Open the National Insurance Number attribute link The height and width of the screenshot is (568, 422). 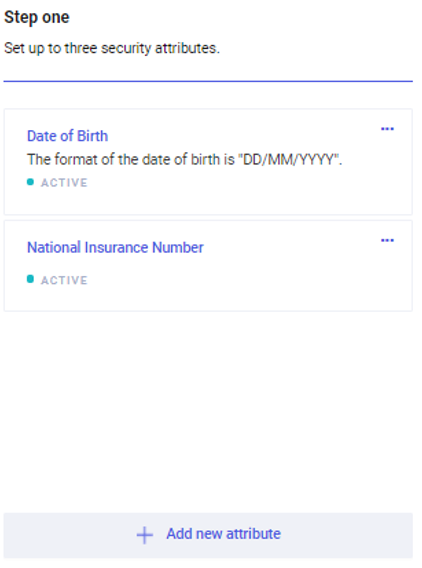pos(115,247)
